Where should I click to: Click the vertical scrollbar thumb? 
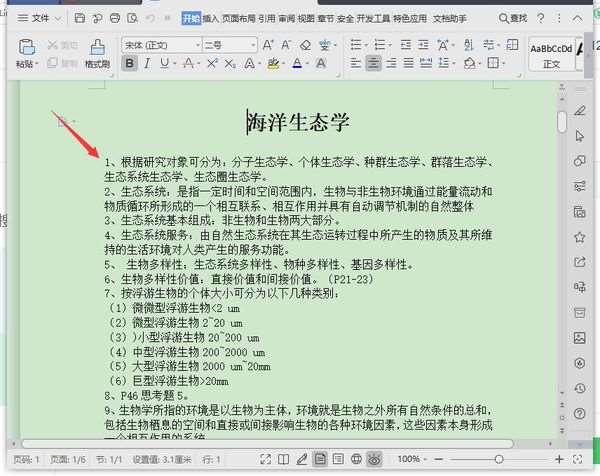562,122
